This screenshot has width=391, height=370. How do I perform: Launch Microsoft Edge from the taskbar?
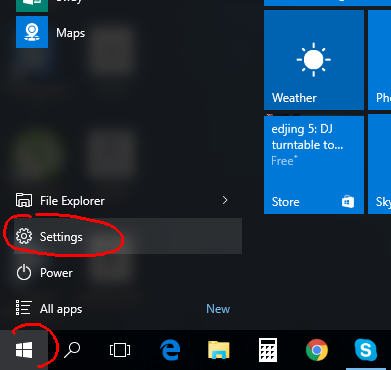pos(170,350)
